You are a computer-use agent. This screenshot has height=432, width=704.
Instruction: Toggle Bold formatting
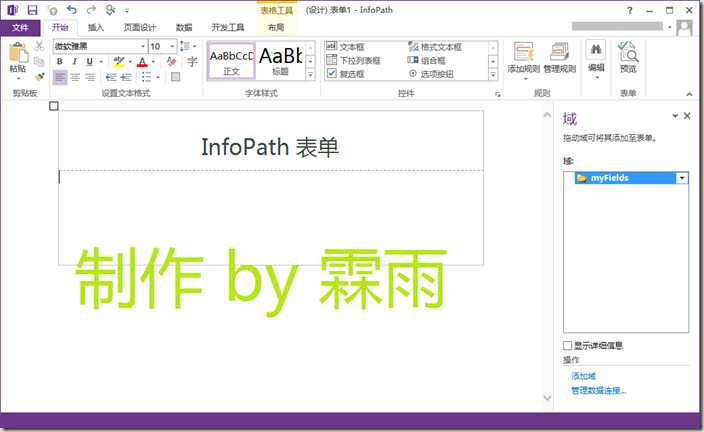(60, 62)
